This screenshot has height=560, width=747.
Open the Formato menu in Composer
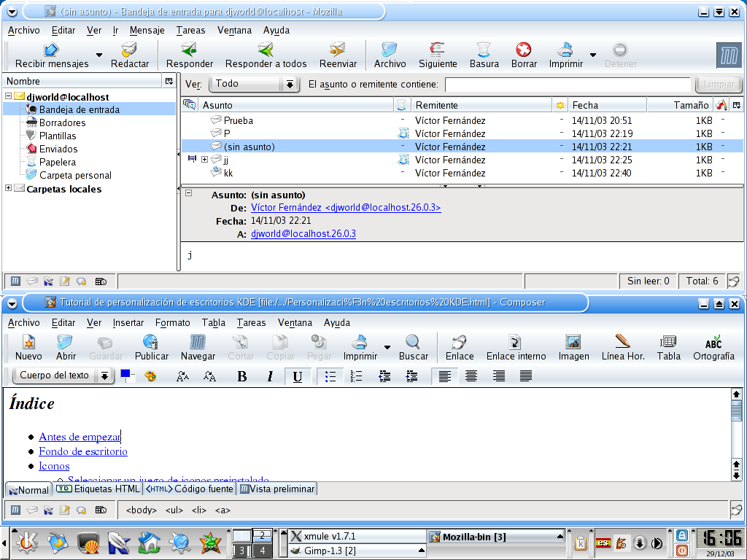[172, 322]
